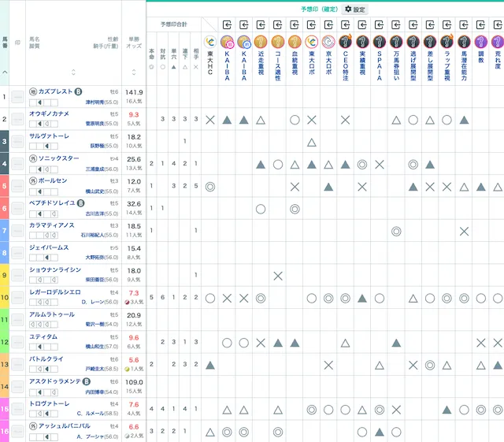Open the mark selector for カズプレスト

pyautogui.click(x=17, y=97)
